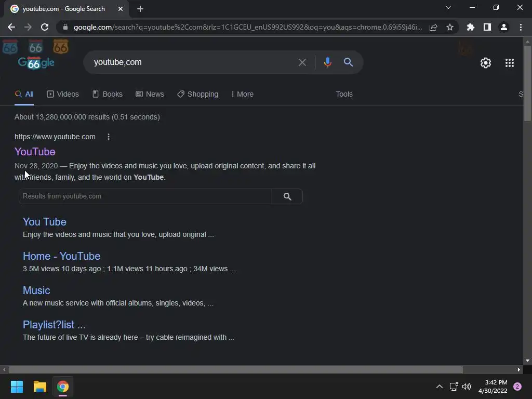Switch to the Videos tab
Screen dimensions: 532x399
click(x=63, y=94)
